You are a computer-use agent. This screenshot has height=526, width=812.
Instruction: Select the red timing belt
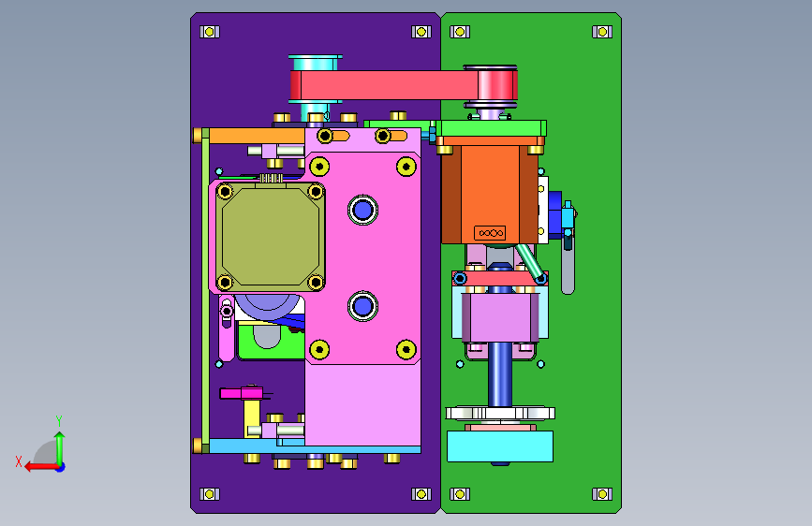(x=389, y=85)
